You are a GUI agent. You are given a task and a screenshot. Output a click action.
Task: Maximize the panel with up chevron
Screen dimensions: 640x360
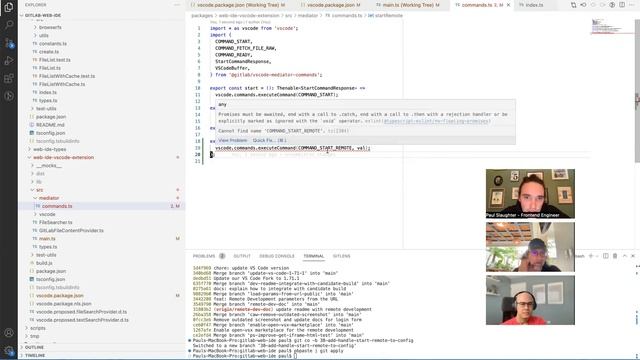624,256
